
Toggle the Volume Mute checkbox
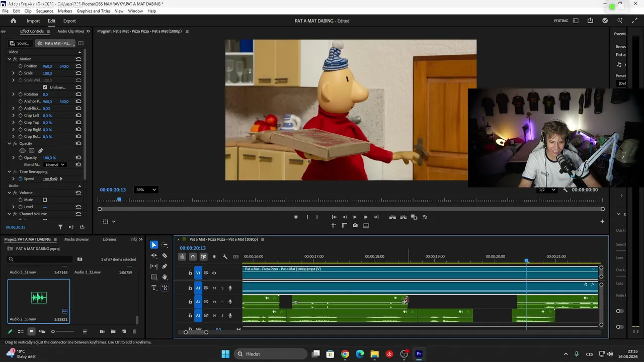pyautogui.click(x=45, y=200)
